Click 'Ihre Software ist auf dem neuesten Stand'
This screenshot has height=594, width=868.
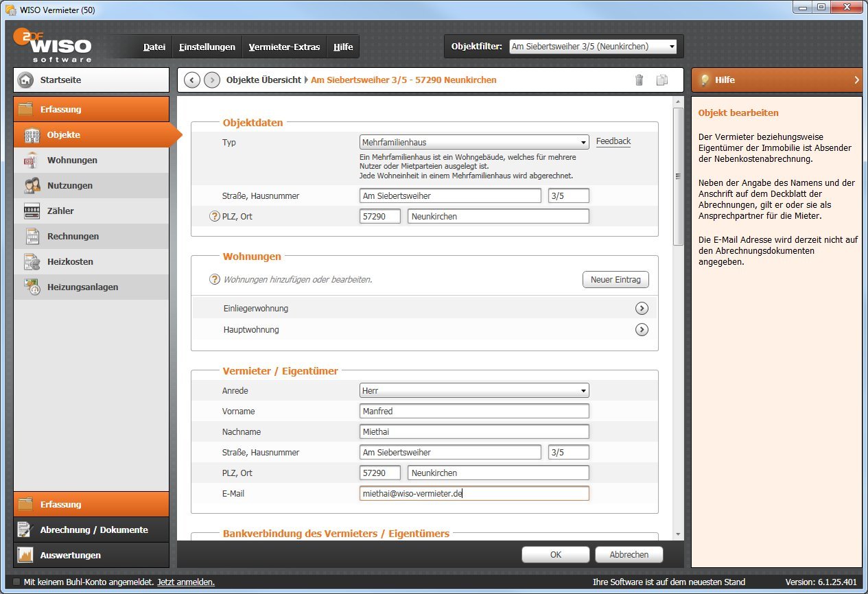pos(669,582)
